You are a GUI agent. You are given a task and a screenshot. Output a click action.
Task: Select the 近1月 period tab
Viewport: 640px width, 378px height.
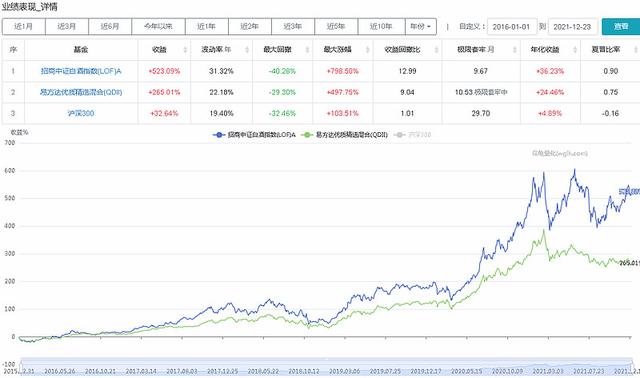[24, 27]
